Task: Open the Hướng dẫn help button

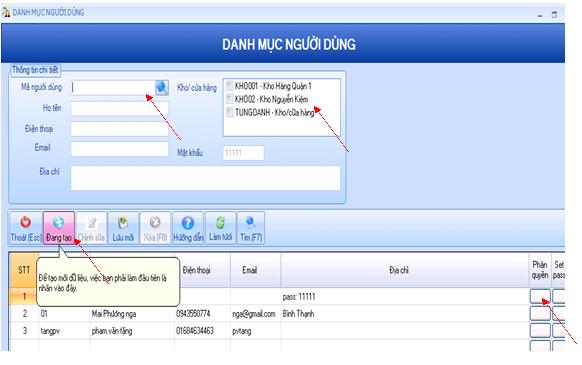Action: pyautogui.click(x=188, y=228)
